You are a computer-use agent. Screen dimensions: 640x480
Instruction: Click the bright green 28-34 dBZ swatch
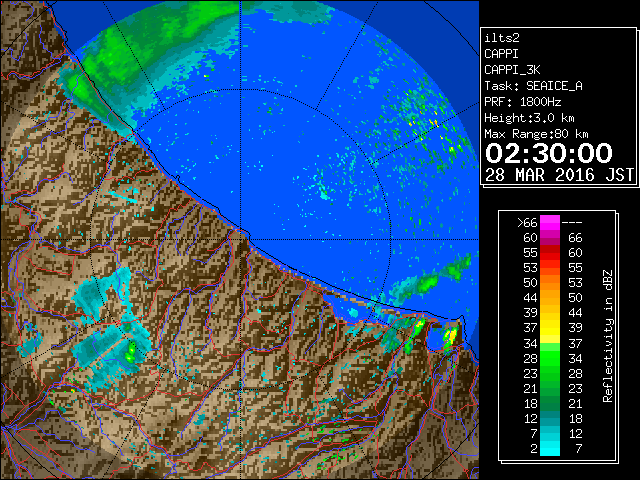click(x=550, y=358)
